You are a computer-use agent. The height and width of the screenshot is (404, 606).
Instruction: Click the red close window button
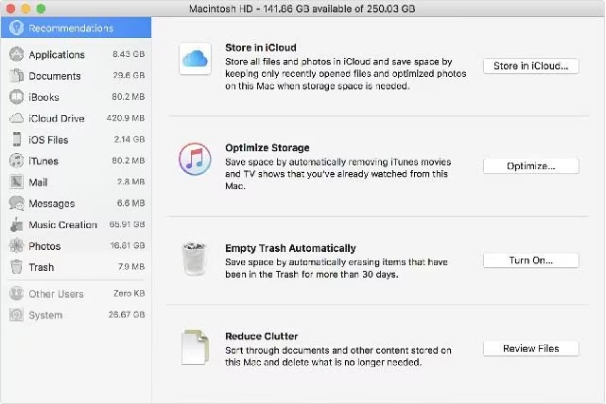(10, 9)
